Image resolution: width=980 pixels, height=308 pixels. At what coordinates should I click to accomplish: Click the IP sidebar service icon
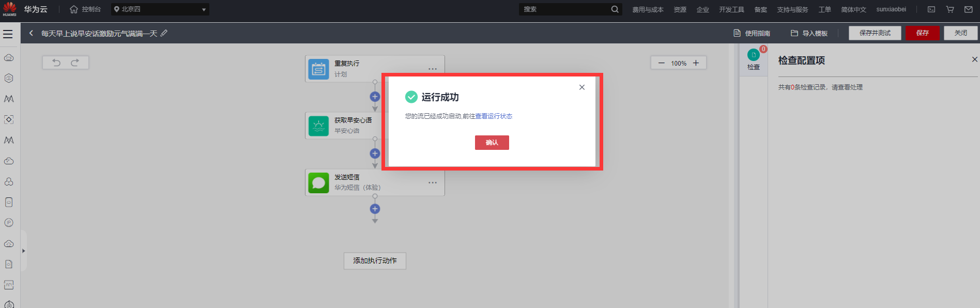[x=9, y=223]
